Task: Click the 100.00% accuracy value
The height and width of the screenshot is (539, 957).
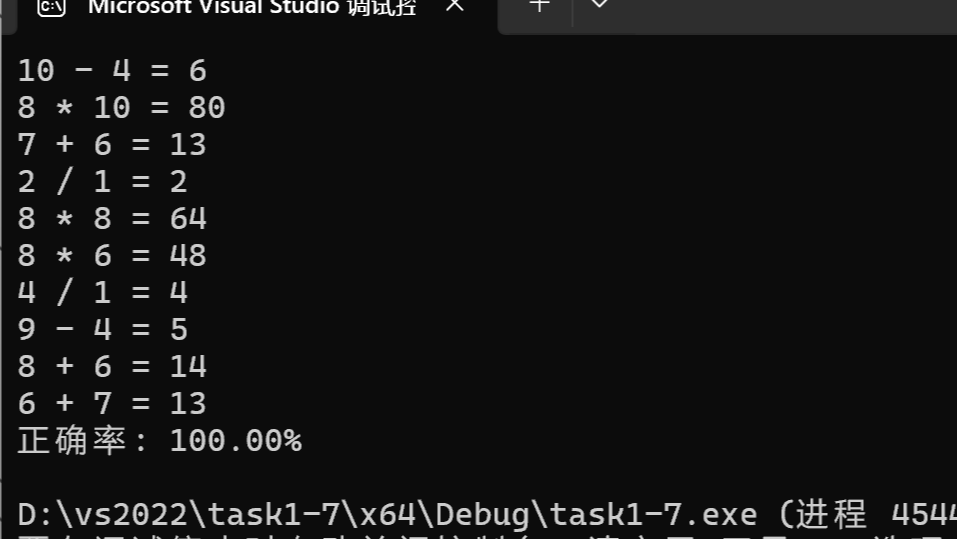Action: point(236,441)
